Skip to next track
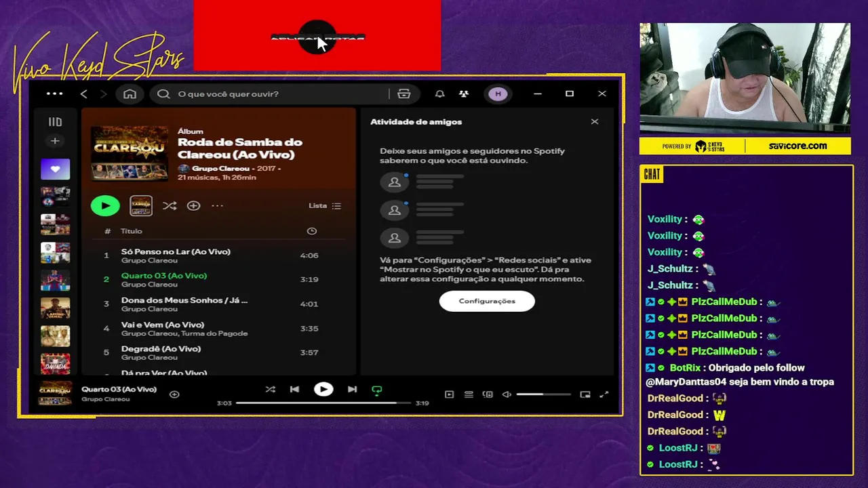 point(352,390)
